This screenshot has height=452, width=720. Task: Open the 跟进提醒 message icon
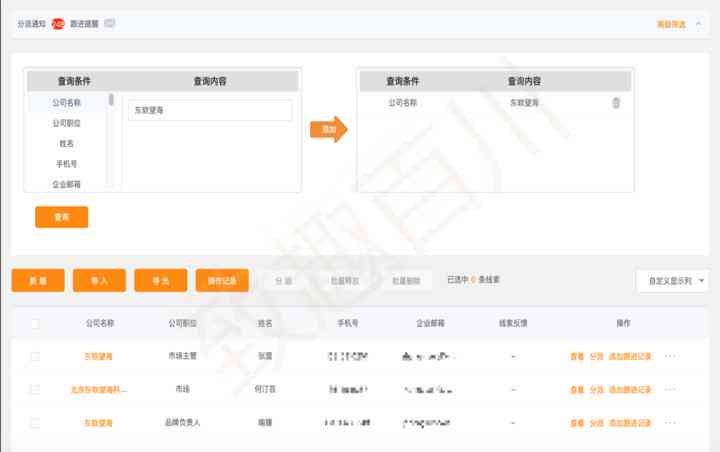[110, 23]
